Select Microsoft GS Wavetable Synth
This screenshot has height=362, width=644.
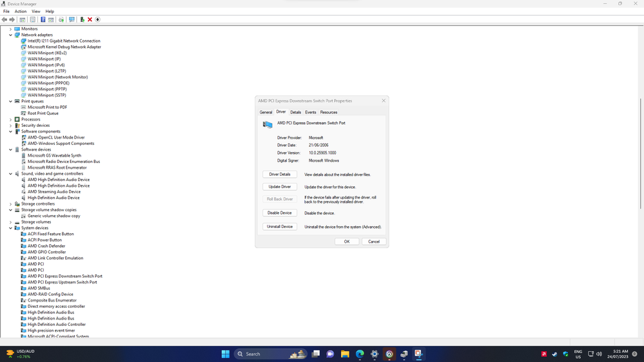pyautogui.click(x=54, y=155)
